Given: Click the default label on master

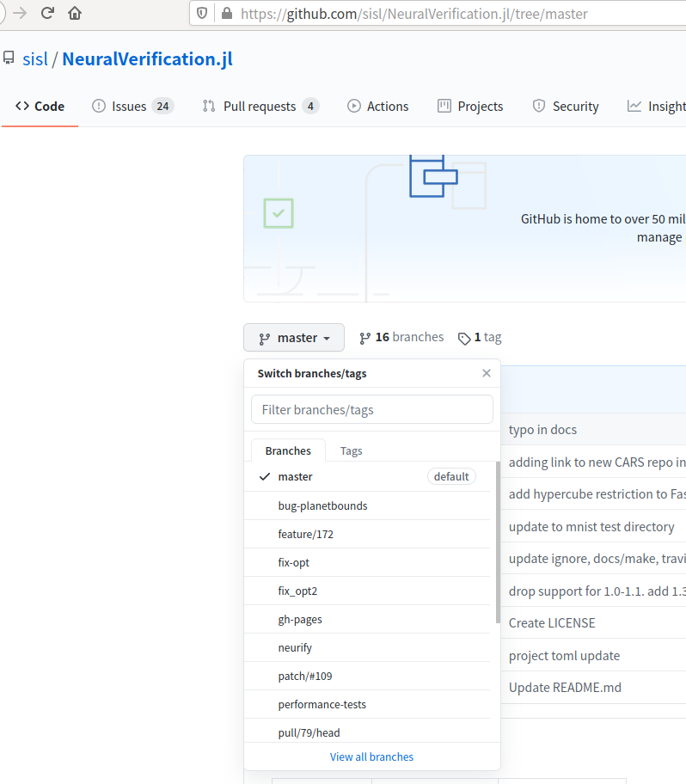Looking at the screenshot, I should [x=451, y=476].
